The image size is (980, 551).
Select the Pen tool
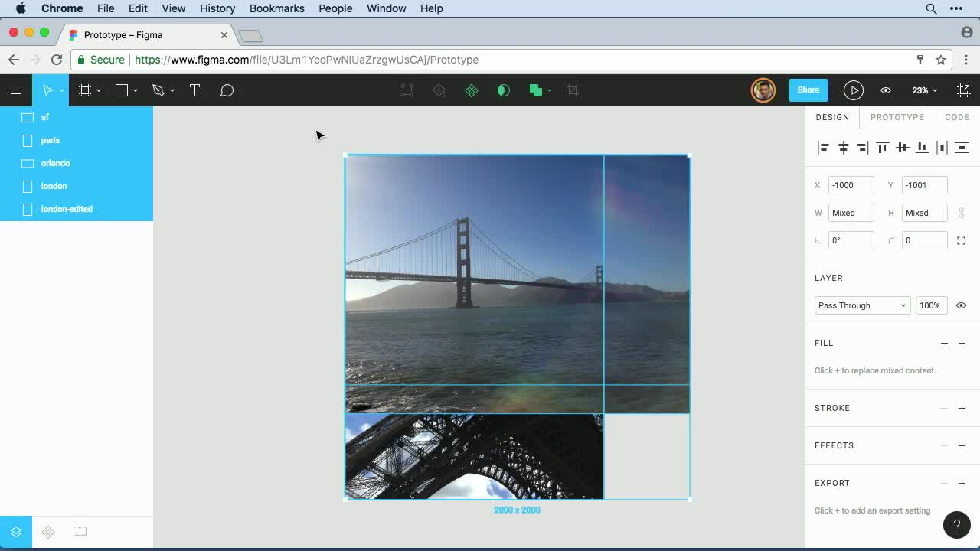tap(158, 90)
